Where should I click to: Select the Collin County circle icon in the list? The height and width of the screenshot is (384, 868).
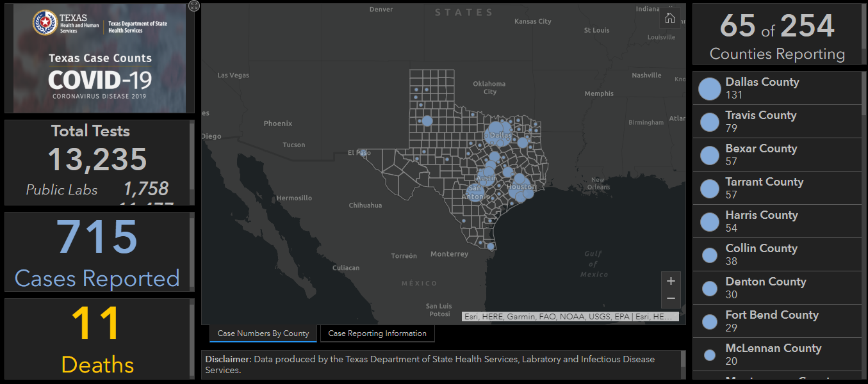pyautogui.click(x=709, y=255)
